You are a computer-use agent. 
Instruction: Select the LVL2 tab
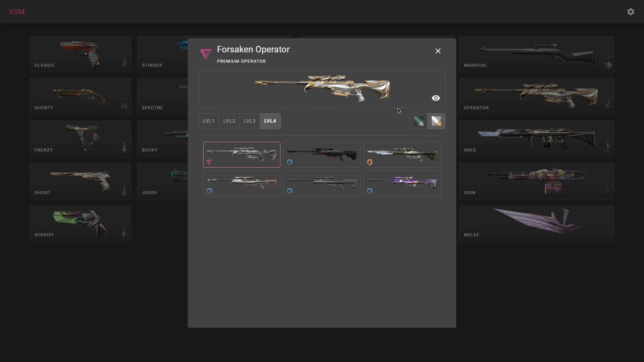(229, 121)
